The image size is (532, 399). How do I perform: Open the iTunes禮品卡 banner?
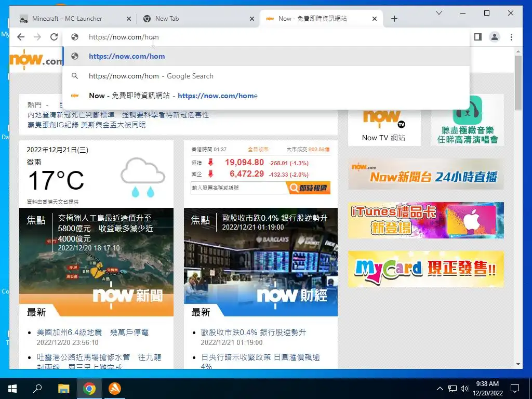click(x=426, y=220)
